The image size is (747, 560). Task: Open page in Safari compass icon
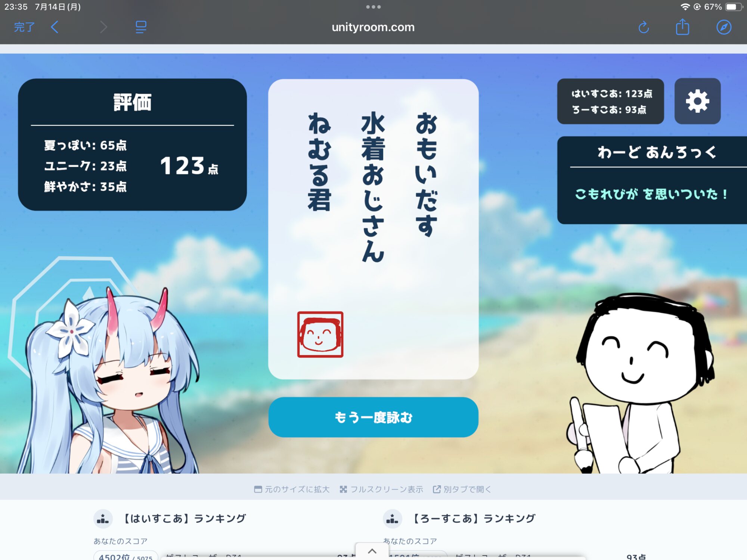pyautogui.click(x=723, y=27)
